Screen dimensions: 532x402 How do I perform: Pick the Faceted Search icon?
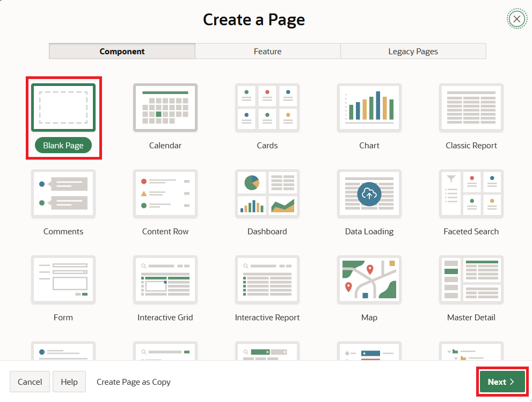coord(471,193)
